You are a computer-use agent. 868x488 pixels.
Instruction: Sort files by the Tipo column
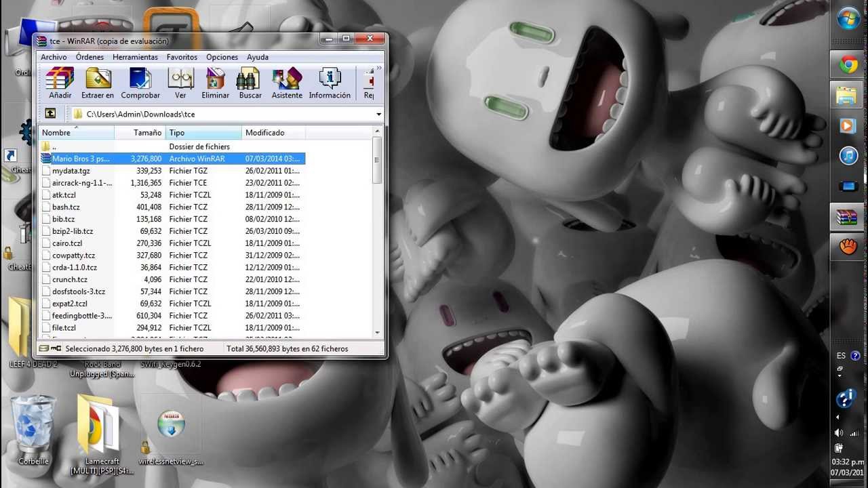tap(203, 133)
